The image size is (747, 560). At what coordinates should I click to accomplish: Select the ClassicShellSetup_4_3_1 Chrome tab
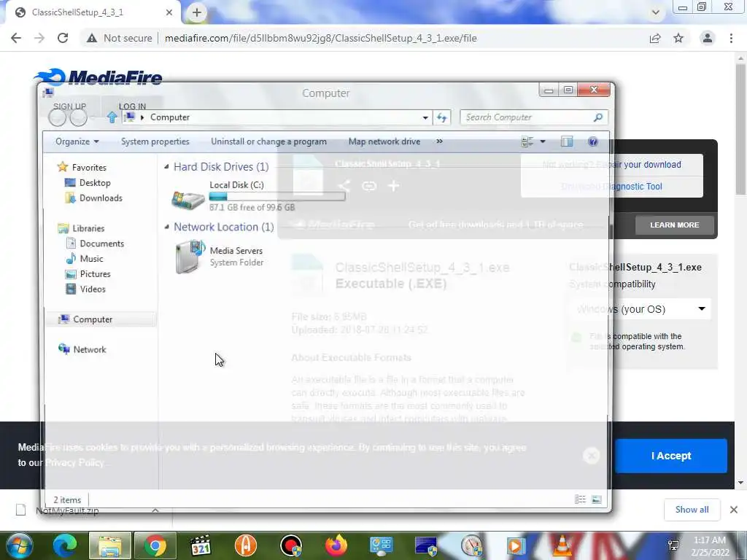coord(93,12)
